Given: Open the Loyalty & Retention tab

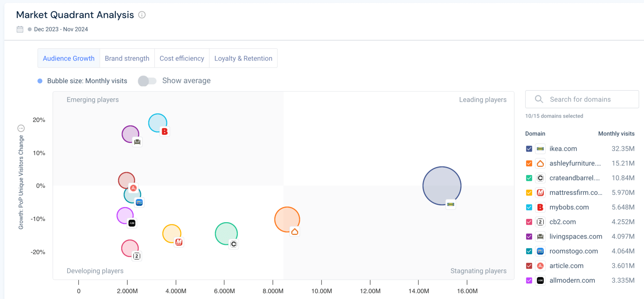Looking at the screenshot, I should (243, 58).
